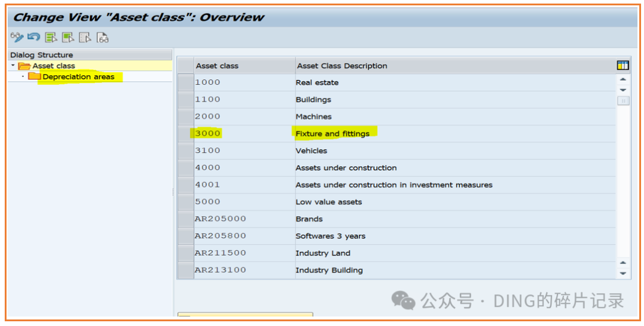Click the Asset class column header
The height and width of the screenshot is (326, 644).
point(244,65)
